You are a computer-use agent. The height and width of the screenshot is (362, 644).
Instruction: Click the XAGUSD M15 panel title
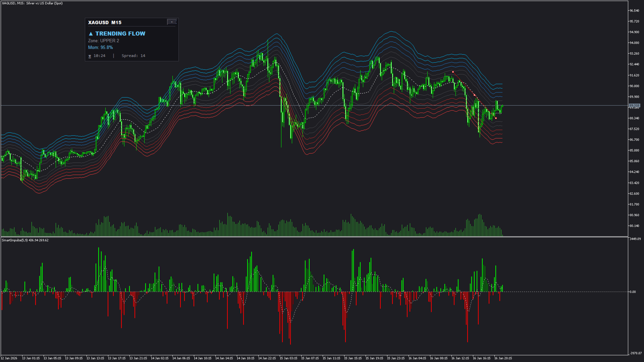click(105, 22)
